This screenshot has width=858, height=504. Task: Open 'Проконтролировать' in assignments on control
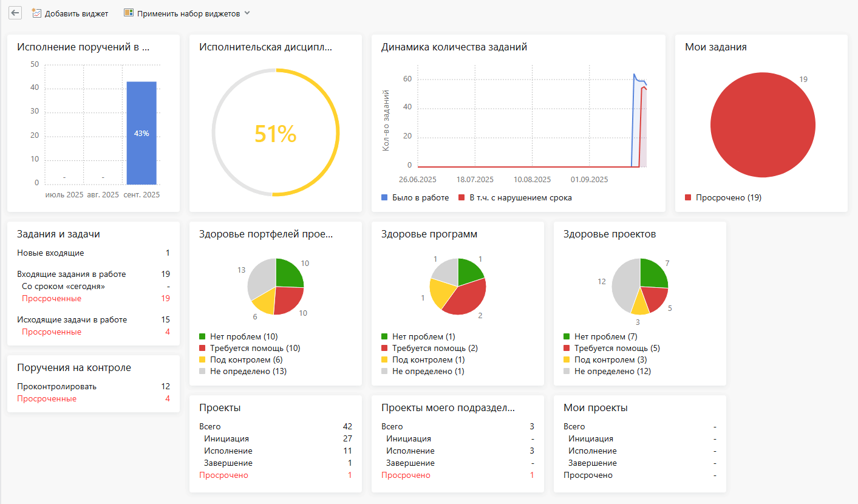click(x=56, y=386)
